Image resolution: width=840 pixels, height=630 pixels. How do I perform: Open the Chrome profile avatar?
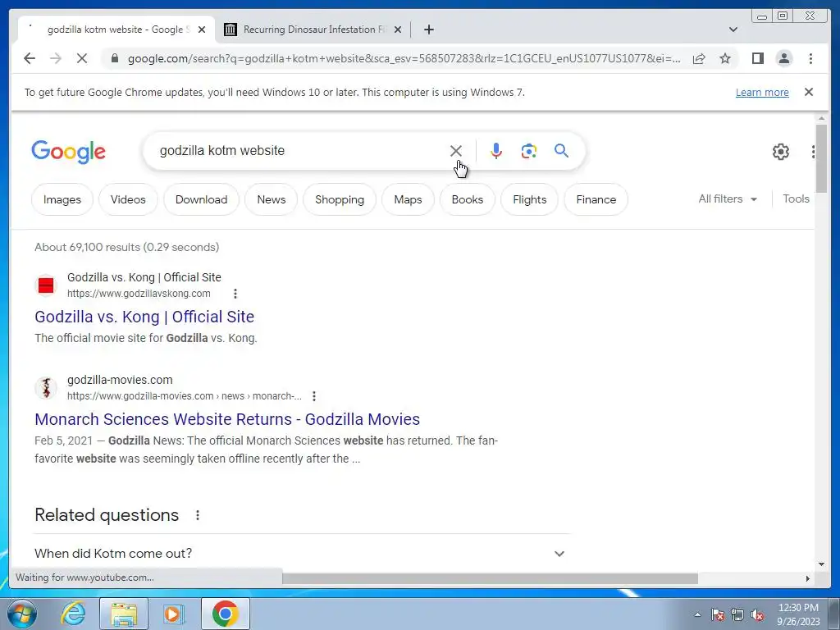[x=783, y=58]
